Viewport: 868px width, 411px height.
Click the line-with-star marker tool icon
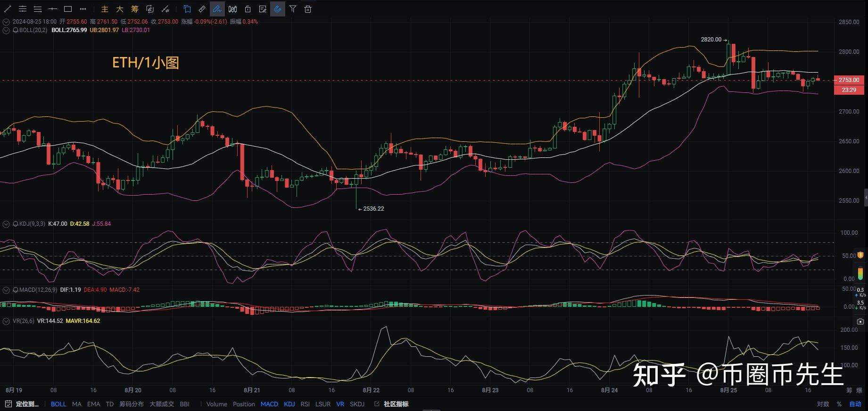(x=165, y=9)
